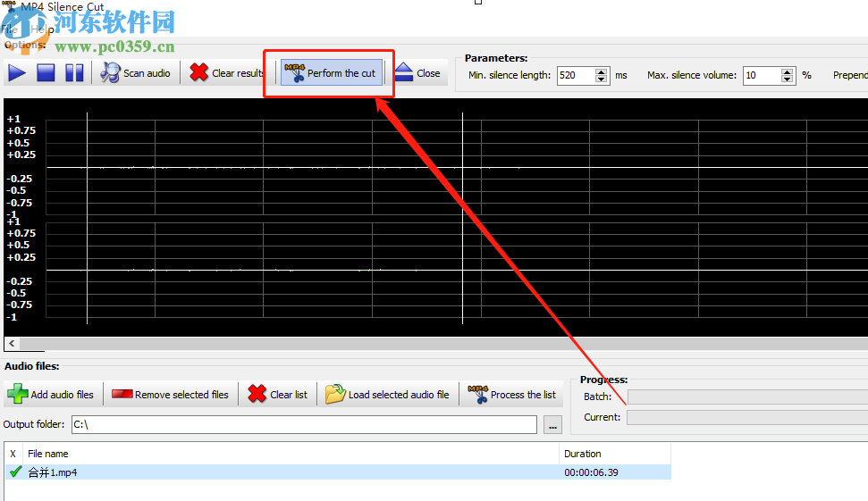This screenshot has height=501, width=868.
Task: Click the Current progress bar
Action: click(747, 417)
